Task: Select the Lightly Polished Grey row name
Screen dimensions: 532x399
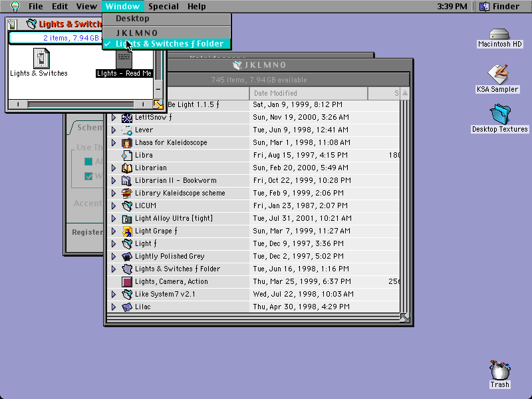Action: point(170,257)
